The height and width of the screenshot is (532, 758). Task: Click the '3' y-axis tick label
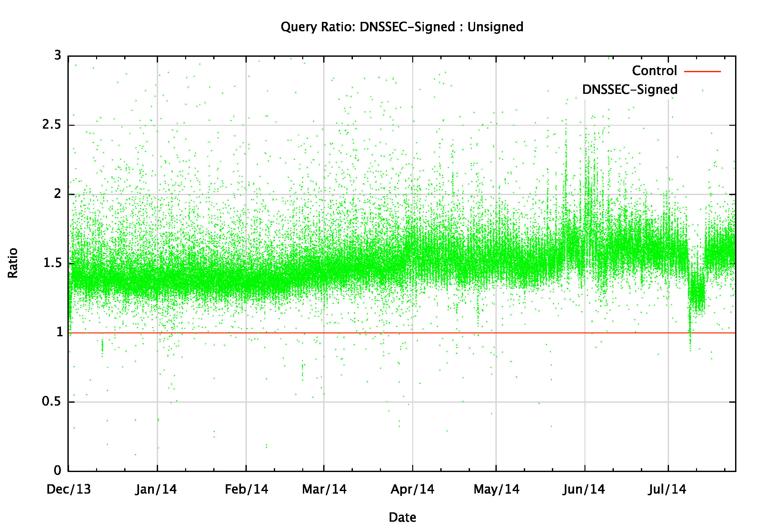[58, 55]
